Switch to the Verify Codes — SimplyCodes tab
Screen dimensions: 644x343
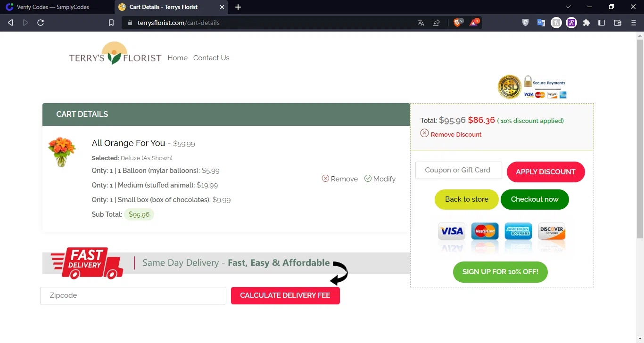(57, 7)
